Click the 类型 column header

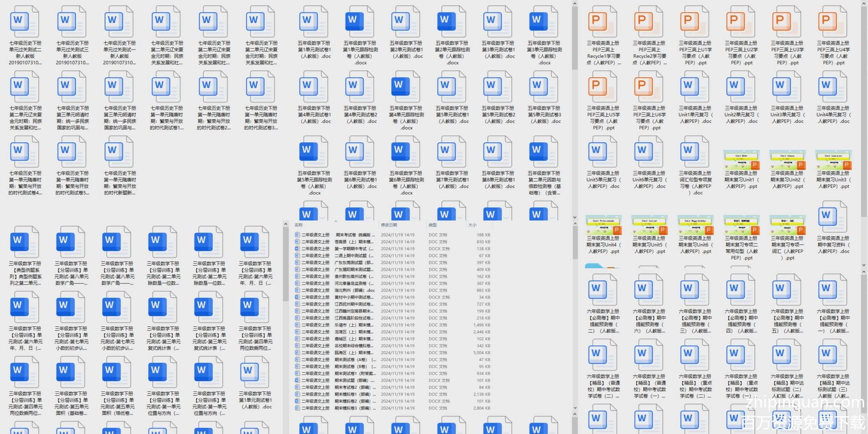[433, 225]
